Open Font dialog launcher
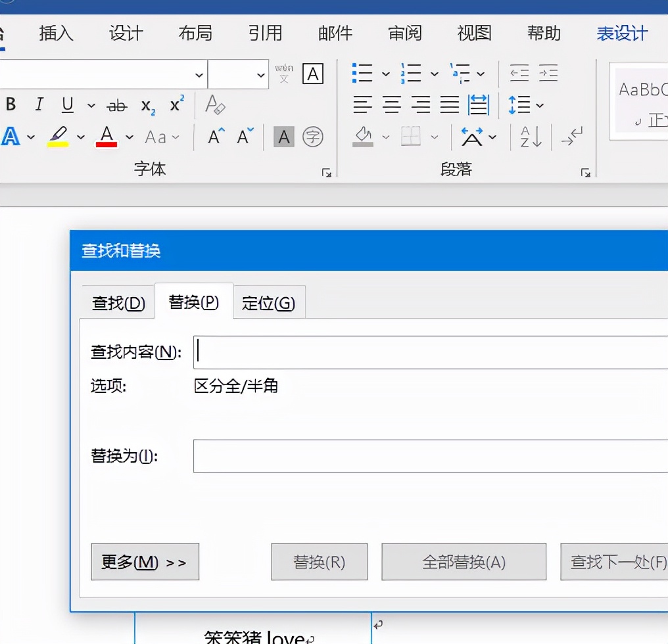The width and height of the screenshot is (668, 644). click(326, 172)
